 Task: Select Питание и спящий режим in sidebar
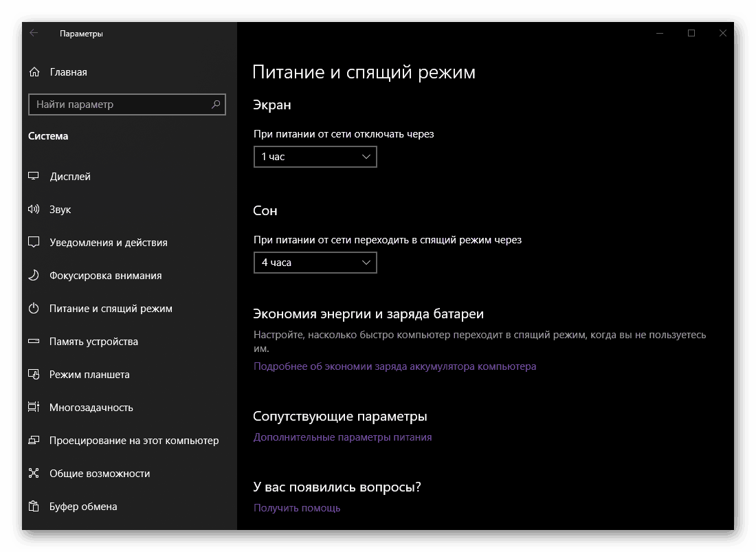(111, 309)
